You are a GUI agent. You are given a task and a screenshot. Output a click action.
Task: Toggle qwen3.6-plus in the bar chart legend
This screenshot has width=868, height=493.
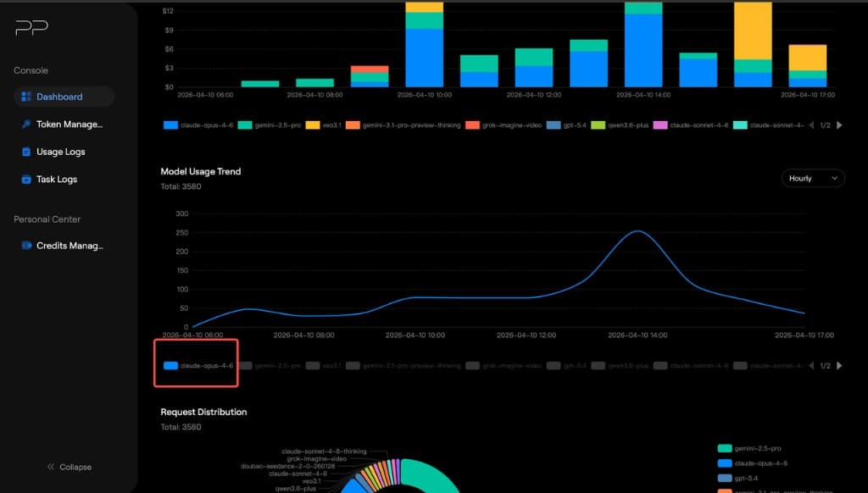click(x=620, y=125)
